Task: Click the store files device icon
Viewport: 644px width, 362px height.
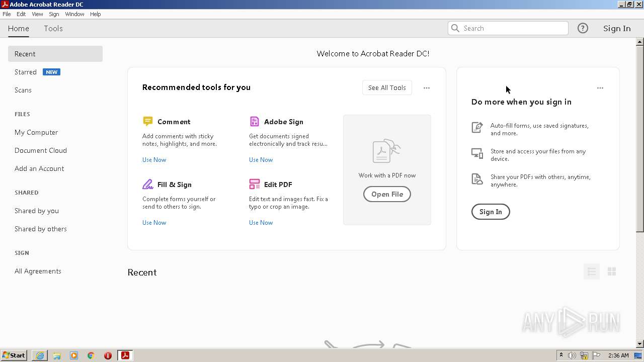Action: [477, 153]
